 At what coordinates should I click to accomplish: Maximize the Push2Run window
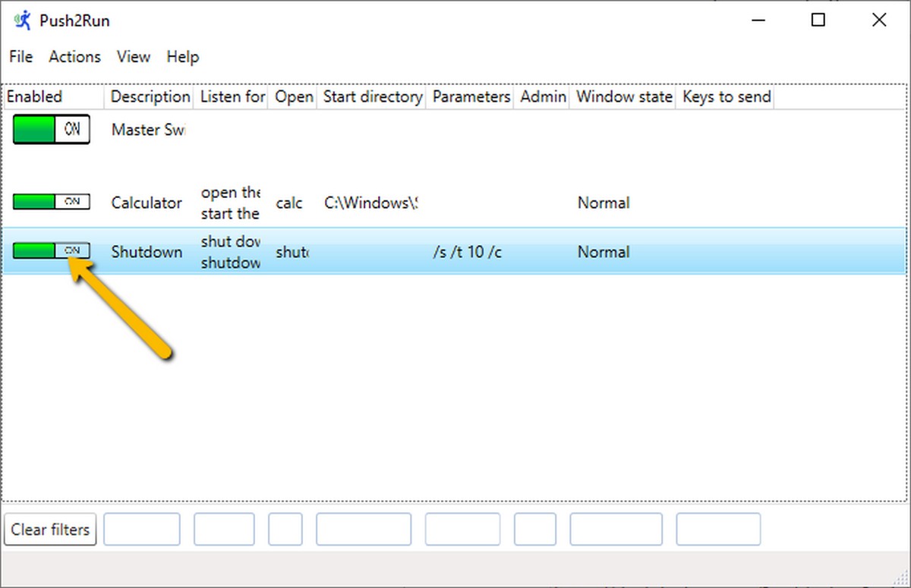(x=818, y=20)
